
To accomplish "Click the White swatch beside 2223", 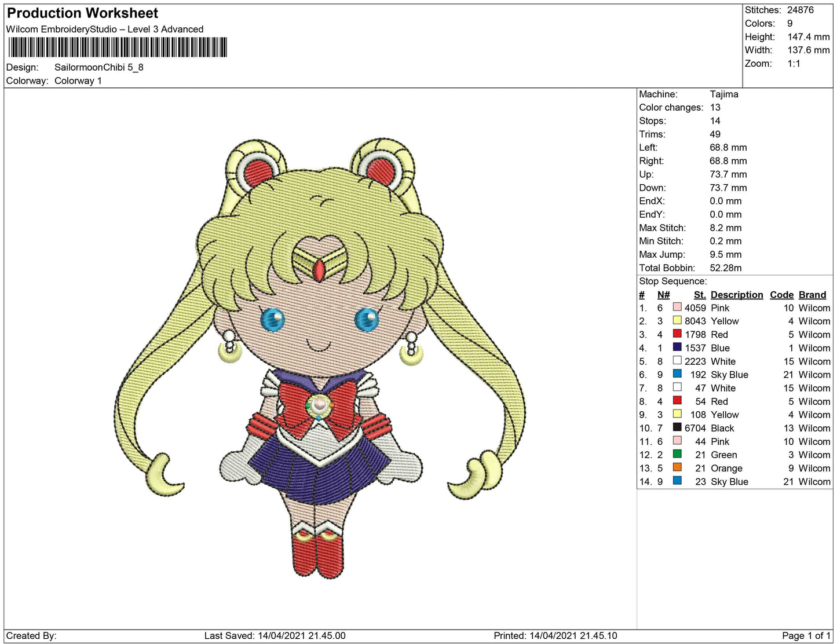I will point(677,361).
